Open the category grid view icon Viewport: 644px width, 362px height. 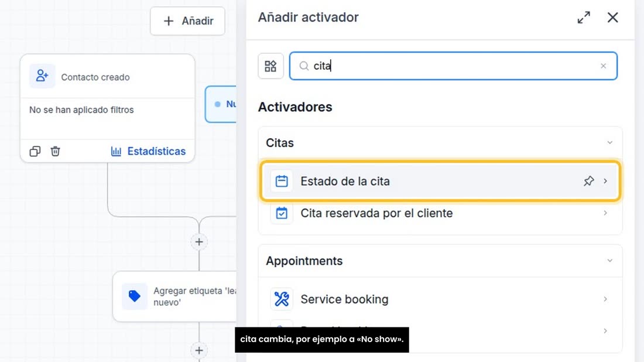point(270,66)
